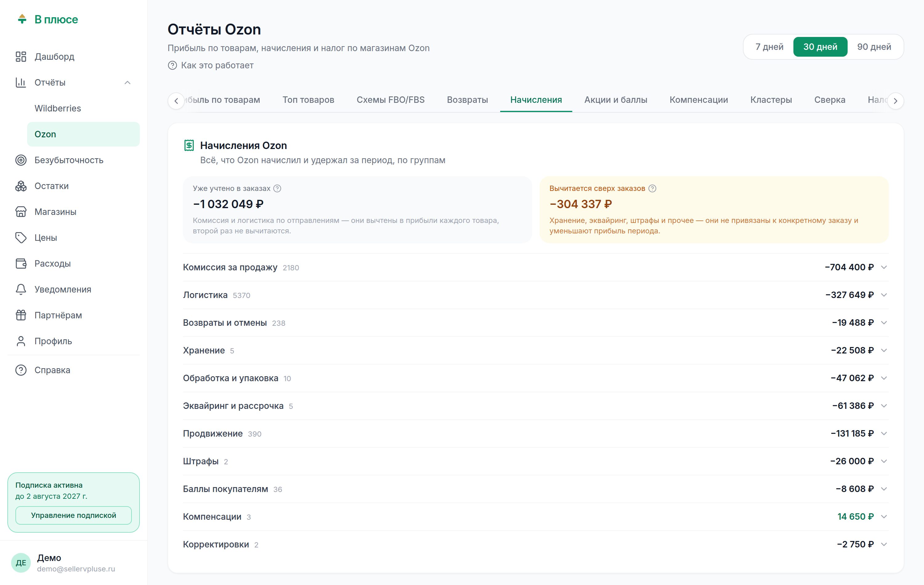Click the ДЕ user avatar
This screenshot has height=585, width=924.
point(21,563)
